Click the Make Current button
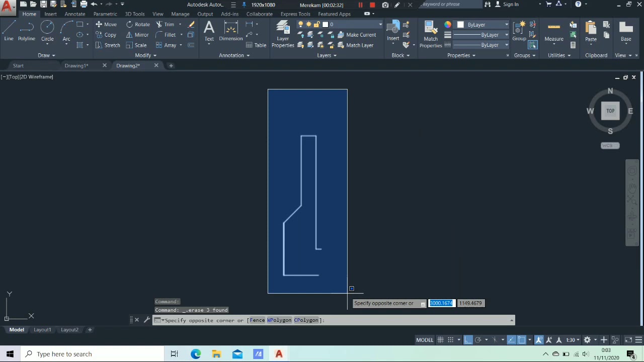 click(x=357, y=35)
